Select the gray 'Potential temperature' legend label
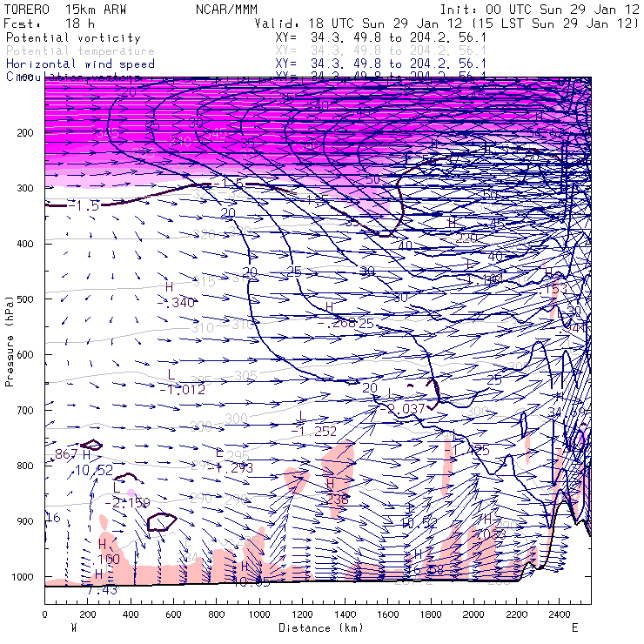 pyautogui.click(x=80, y=51)
